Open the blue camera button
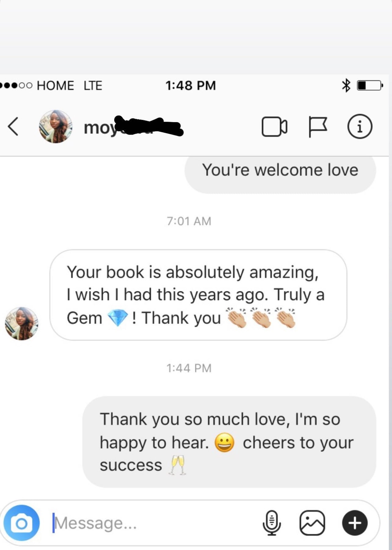Viewport: 392px width, 550px height. click(x=22, y=523)
